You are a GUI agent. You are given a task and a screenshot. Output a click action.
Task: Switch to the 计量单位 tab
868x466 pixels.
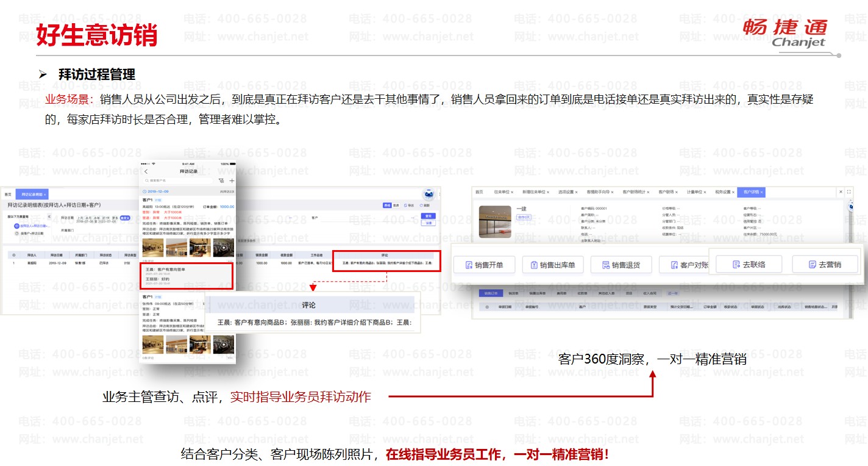tap(695, 192)
